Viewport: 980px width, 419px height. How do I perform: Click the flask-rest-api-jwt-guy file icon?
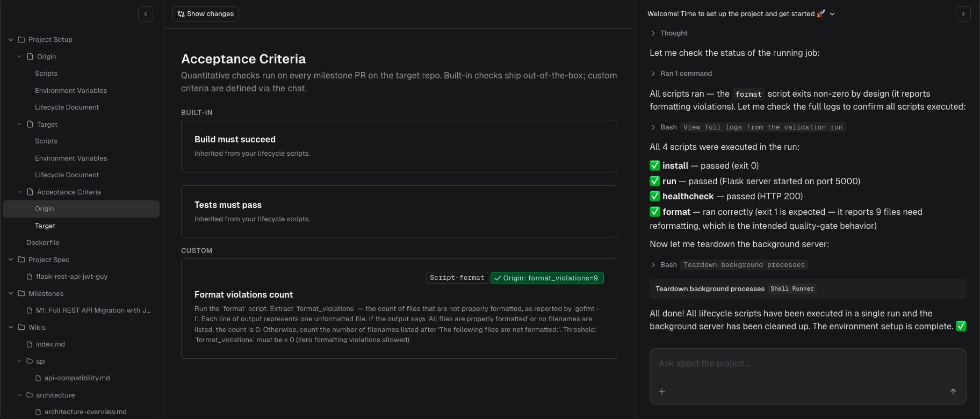coord(30,277)
